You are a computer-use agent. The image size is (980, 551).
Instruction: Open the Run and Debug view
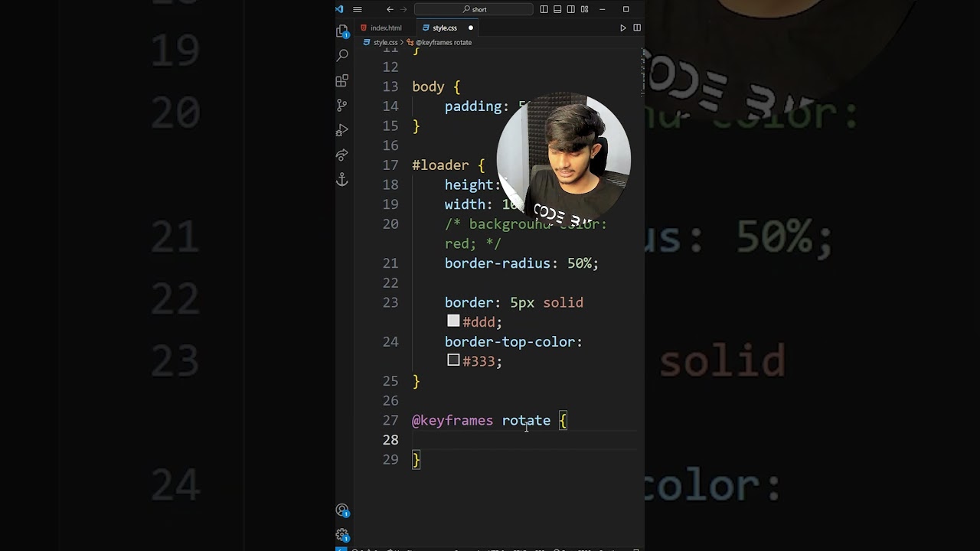coord(342,130)
